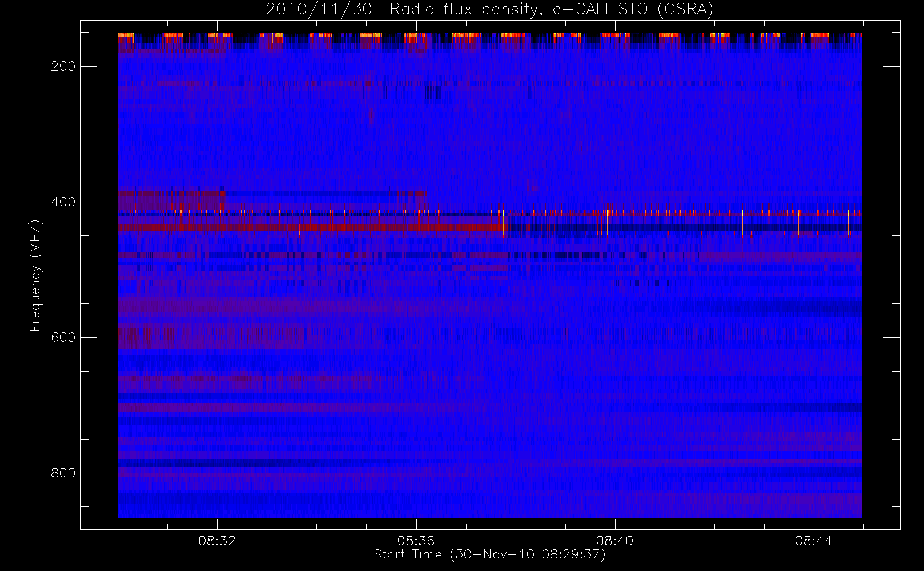Click the 08:36 time tick label
This screenshot has height=571, width=924.
click(x=416, y=541)
